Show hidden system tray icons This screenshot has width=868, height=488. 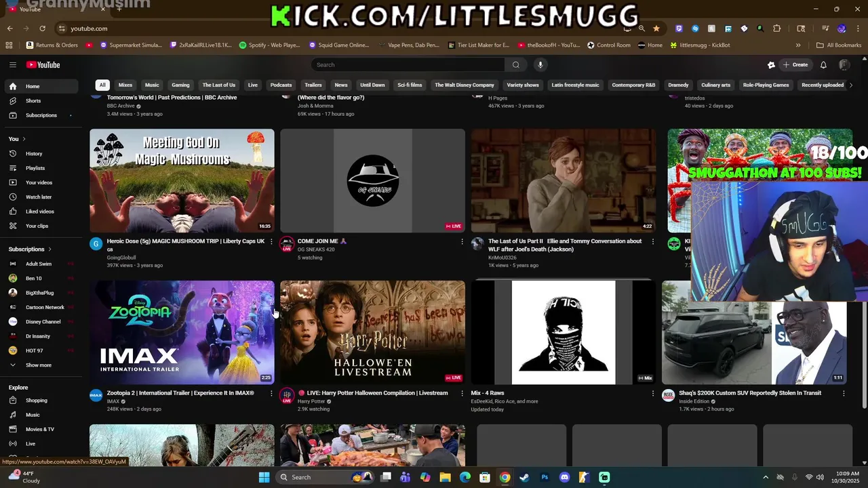(766, 477)
